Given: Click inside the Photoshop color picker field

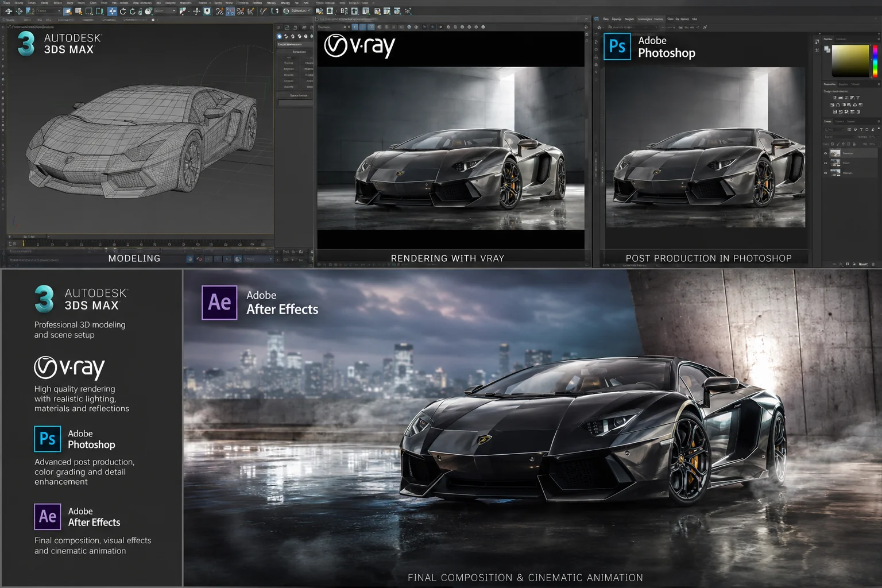Looking at the screenshot, I should pos(850,61).
